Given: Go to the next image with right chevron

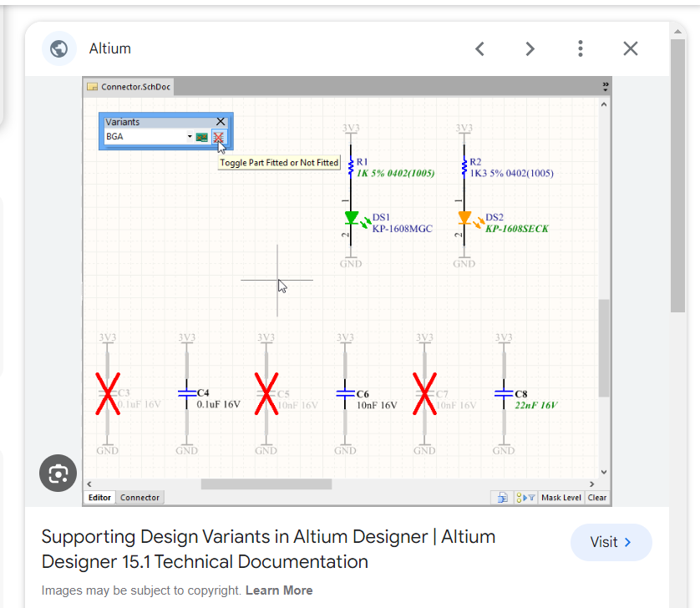Looking at the screenshot, I should click(530, 48).
